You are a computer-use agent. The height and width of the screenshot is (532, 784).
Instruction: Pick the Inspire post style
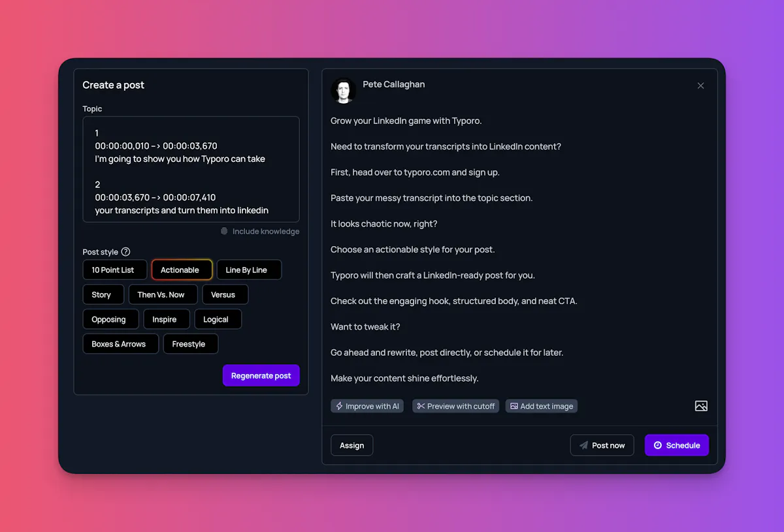tap(167, 319)
